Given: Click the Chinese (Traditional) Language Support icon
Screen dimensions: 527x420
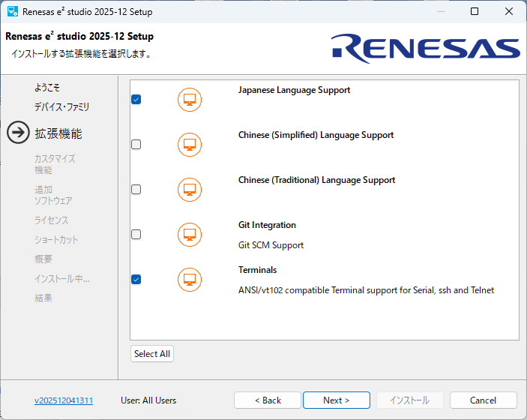Looking at the screenshot, I should [x=190, y=190].
